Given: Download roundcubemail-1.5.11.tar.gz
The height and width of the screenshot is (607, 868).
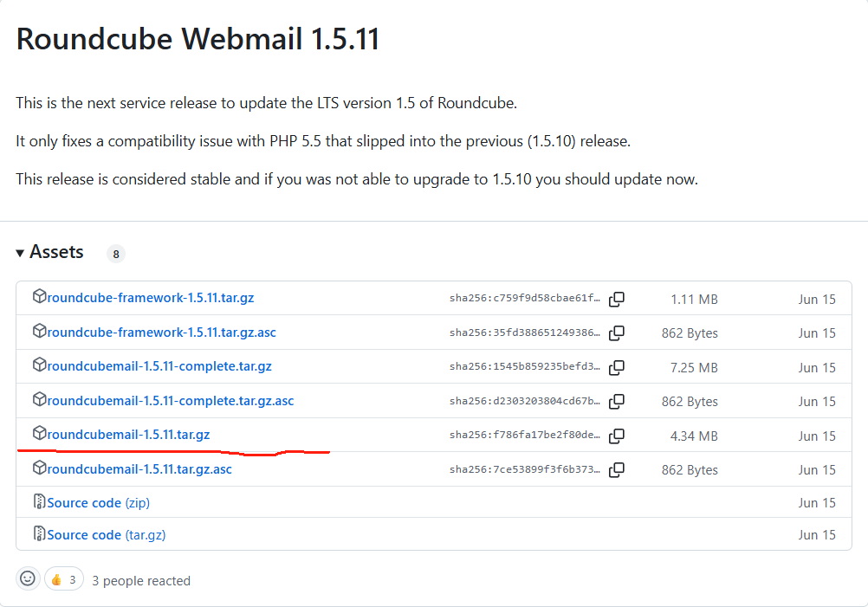Looking at the screenshot, I should click(128, 435).
